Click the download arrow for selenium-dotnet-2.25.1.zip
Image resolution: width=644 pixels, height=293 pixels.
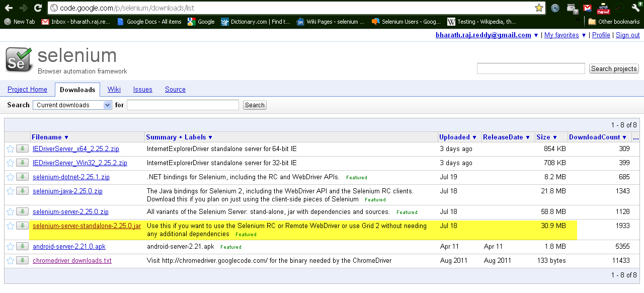click(x=22, y=177)
